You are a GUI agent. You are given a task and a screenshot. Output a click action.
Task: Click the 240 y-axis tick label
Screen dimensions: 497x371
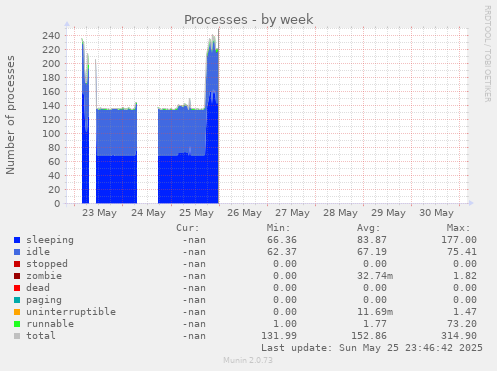coord(51,36)
